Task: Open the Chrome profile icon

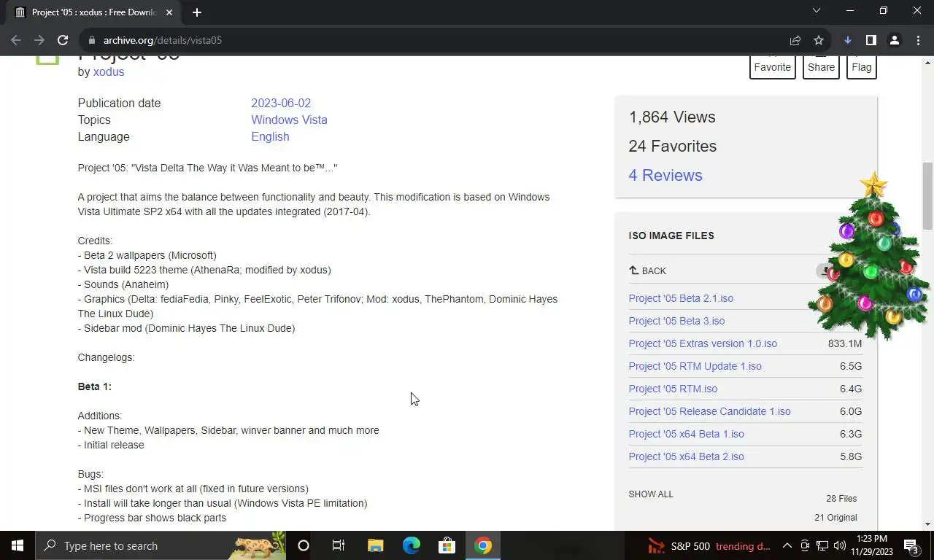Action: pyautogui.click(x=894, y=40)
